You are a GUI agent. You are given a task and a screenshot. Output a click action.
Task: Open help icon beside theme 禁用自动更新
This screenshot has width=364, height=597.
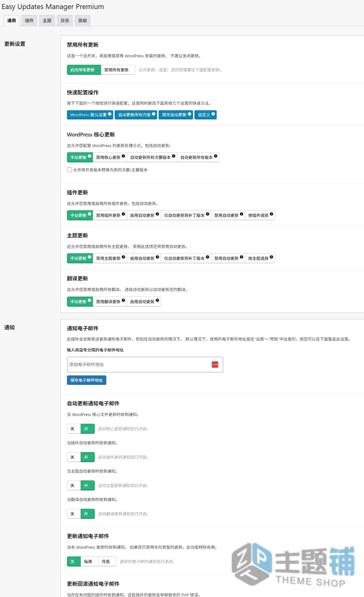point(242,257)
